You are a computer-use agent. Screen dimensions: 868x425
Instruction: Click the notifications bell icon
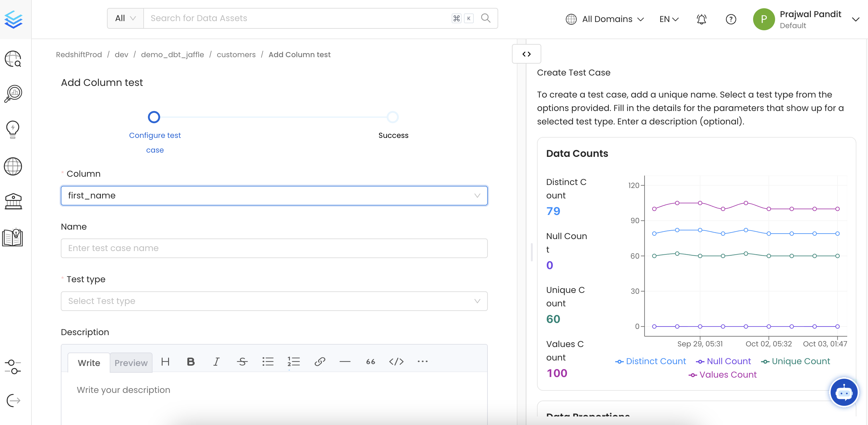click(701, 19)
